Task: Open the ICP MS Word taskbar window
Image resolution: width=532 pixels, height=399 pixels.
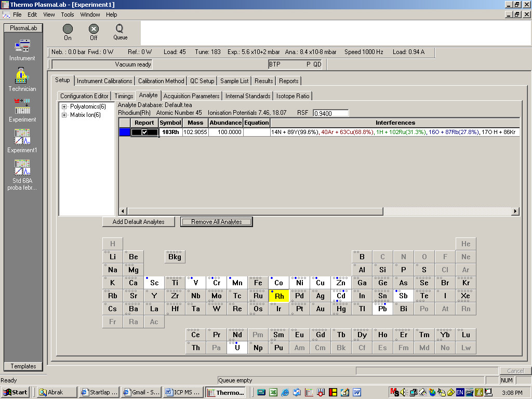Action: tap(183, 392)
